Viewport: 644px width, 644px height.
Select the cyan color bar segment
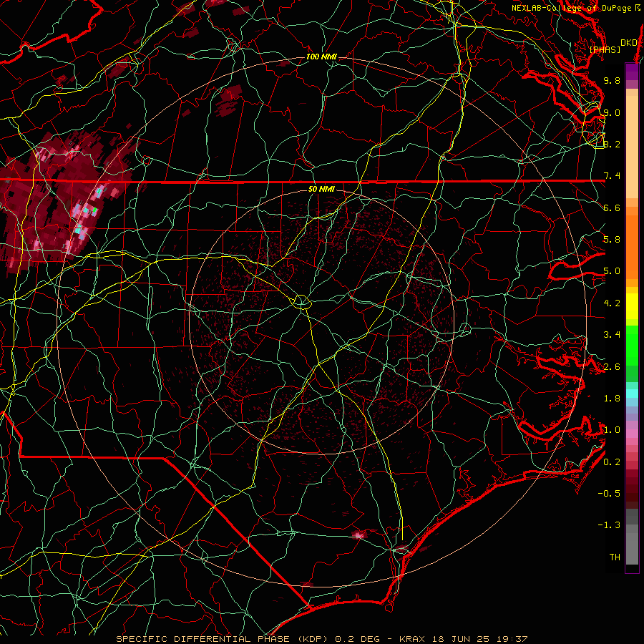(x=632, y=393)
